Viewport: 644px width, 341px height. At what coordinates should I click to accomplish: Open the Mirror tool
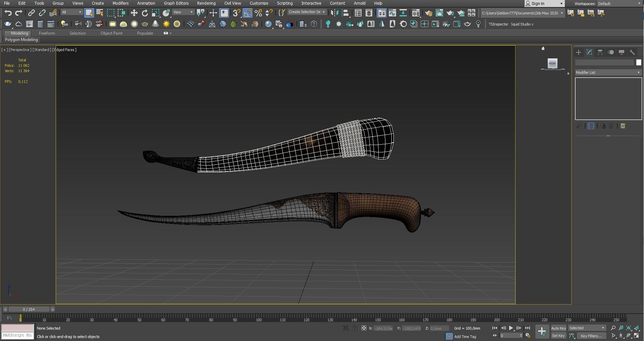(x=334, y=13)
